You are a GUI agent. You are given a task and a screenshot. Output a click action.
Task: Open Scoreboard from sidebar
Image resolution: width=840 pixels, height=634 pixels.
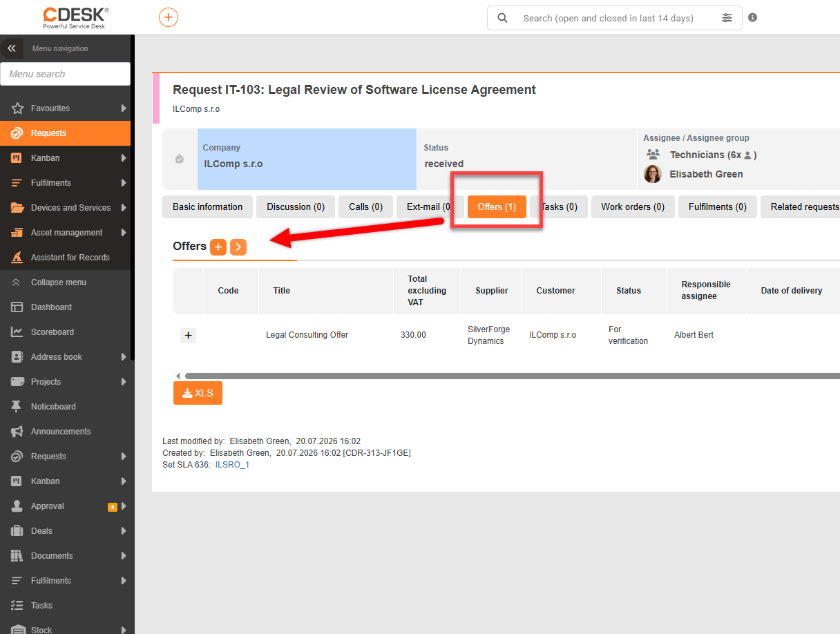[x=52, y=332]
